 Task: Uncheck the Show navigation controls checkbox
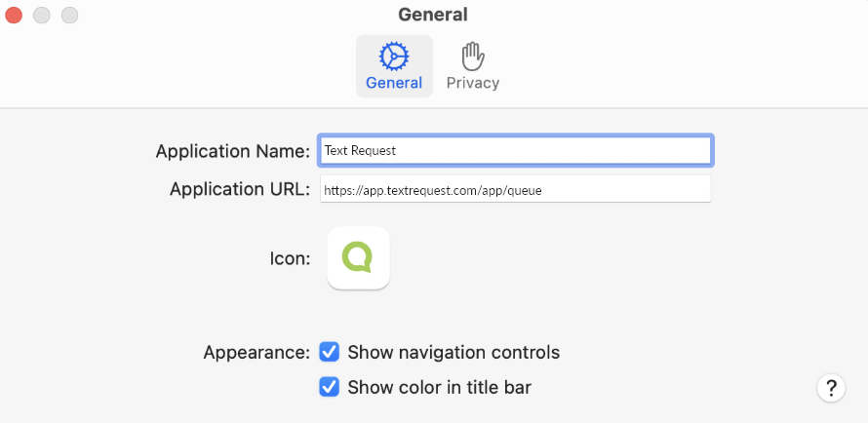pos(330,352)
